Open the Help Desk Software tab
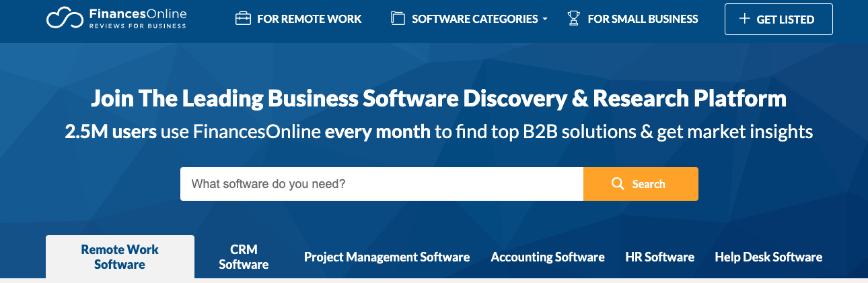 coord(768,257)
